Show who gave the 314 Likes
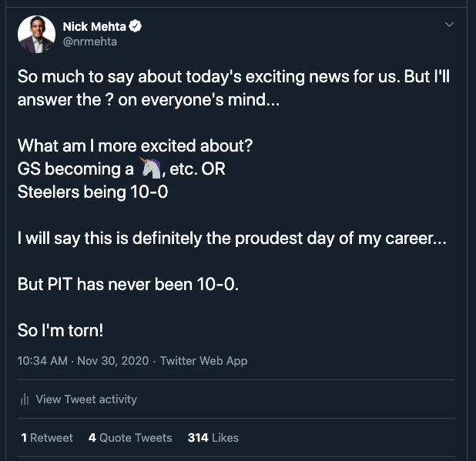 pos(213,438)
